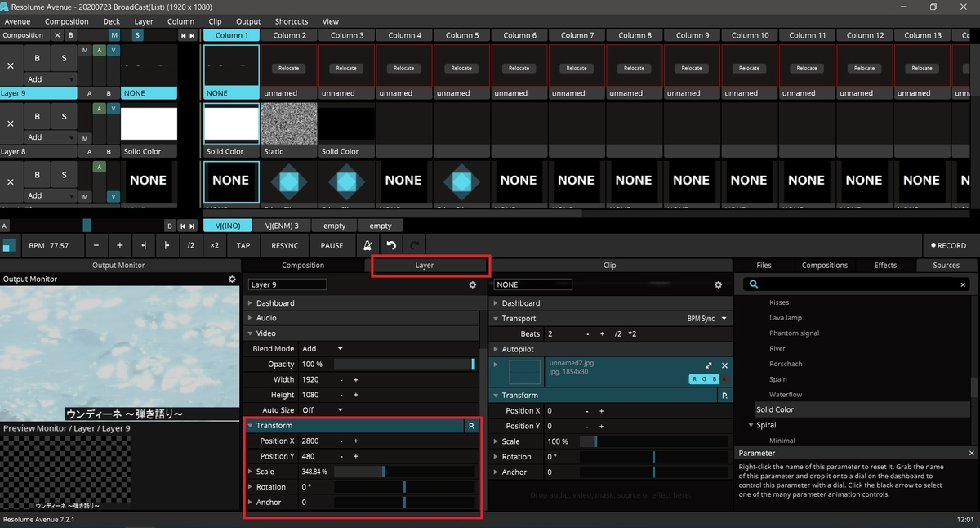980x528 pixels.
Task: Select the Static clip thumbnail
Action: (289, 123)
